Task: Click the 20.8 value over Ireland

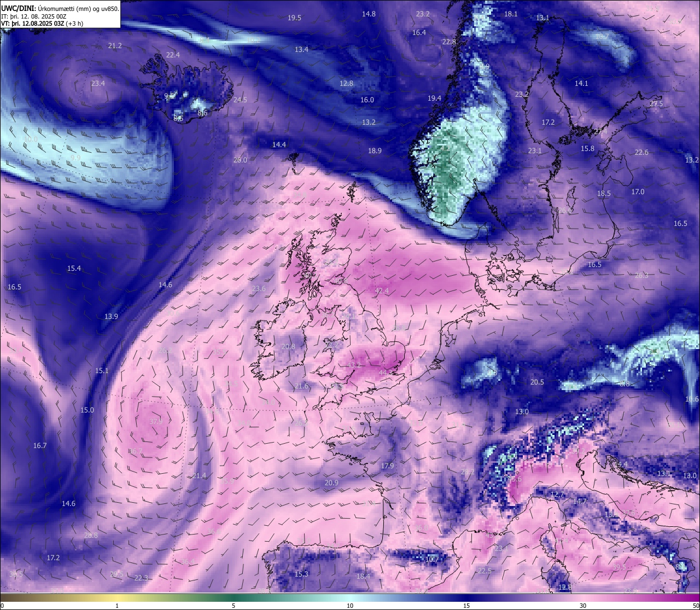Action: 288,347
